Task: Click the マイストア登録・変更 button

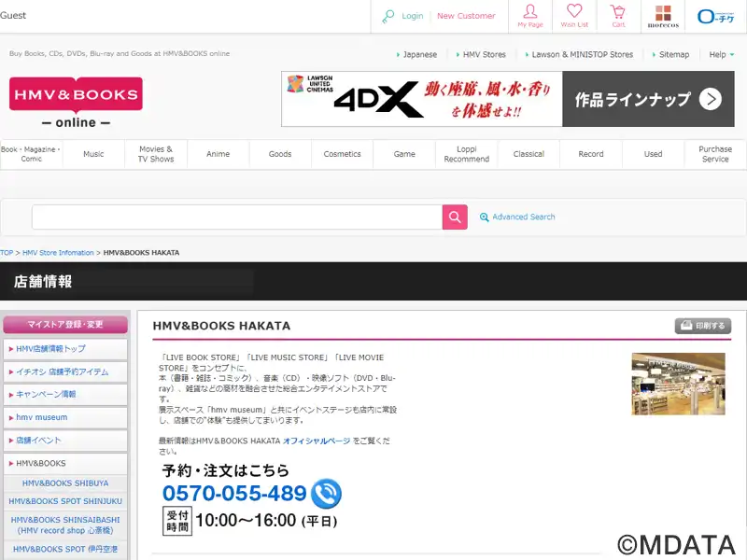Action: tap(65, 324)
